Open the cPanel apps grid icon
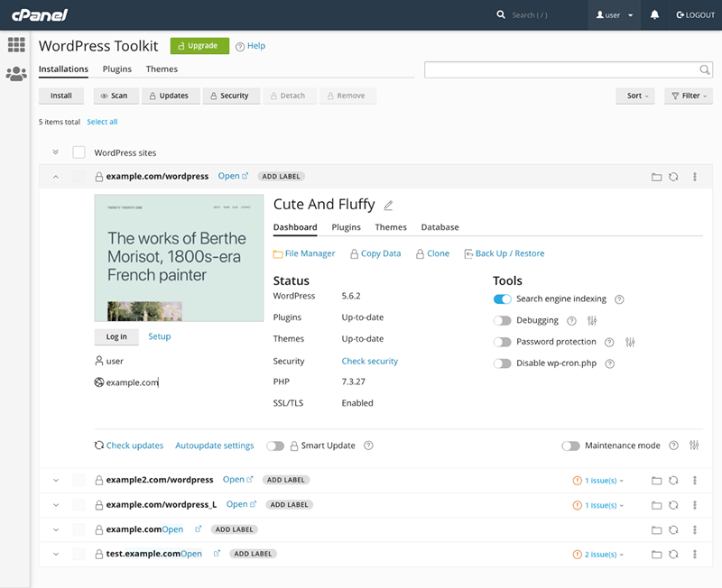The width and height of the screenshot is (722, 588). pos(15,44)
